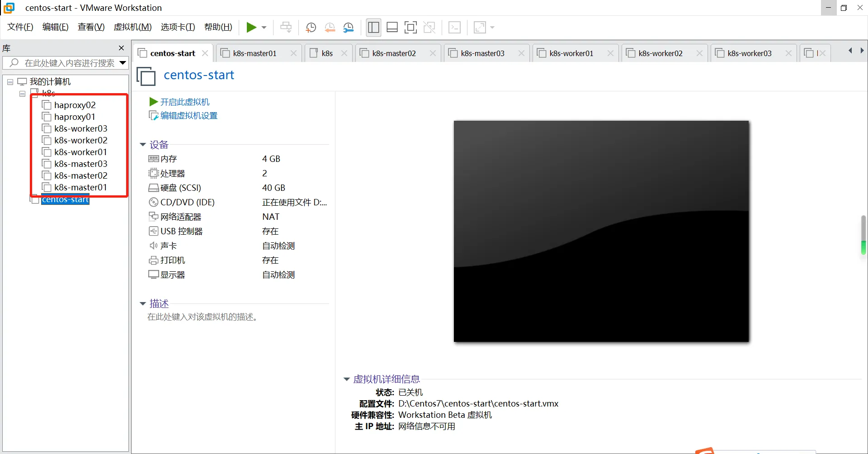Open the 帮助(H) menu
The height and width of the screenshot is (454, 868).
coord(218,27)
